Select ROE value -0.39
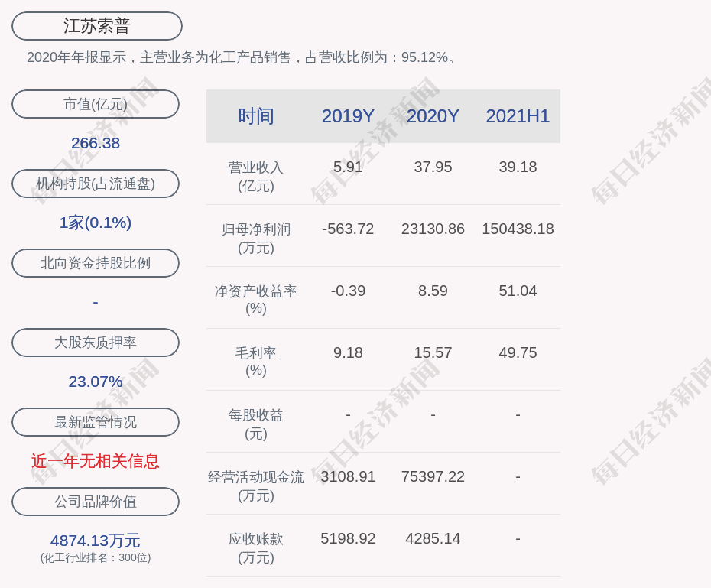The width and height of the screenshot is (711, 588). point(349,291)
